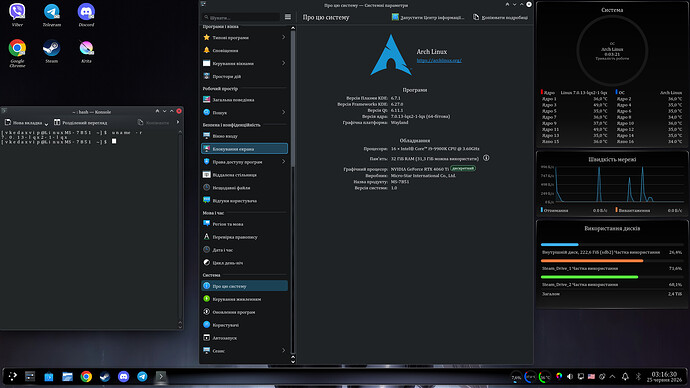
Task: Select Блокування екрана in the sidebar
Action: [x=245, y=149]
